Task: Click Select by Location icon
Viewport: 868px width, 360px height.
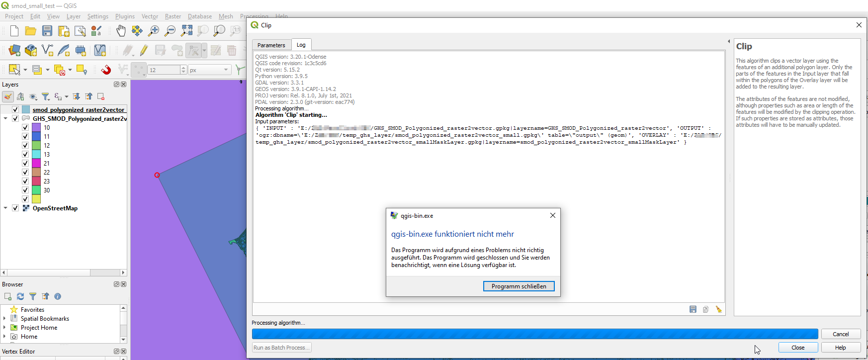Action: 82,70
